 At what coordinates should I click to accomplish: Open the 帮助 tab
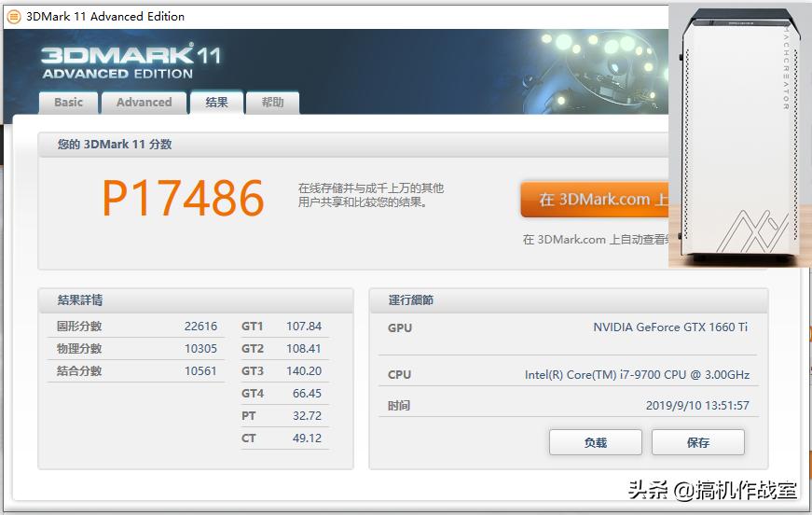click(272, 103)
